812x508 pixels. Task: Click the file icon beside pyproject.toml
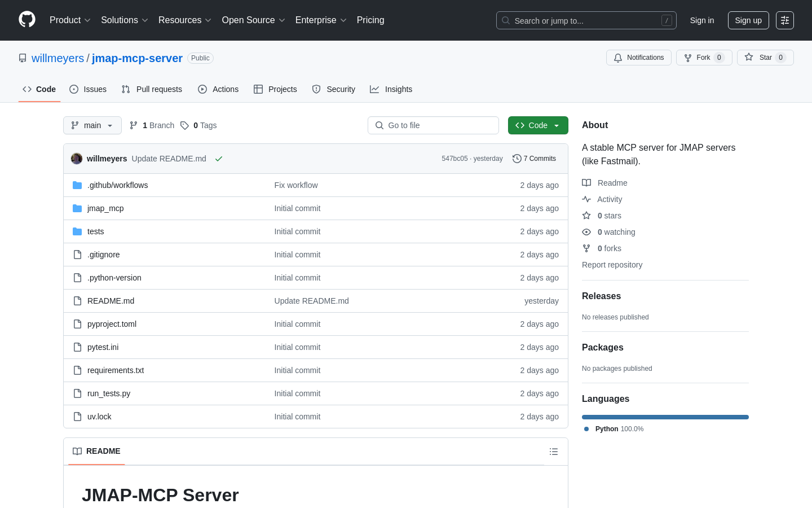pyautogui.click(x=77, y=324)
